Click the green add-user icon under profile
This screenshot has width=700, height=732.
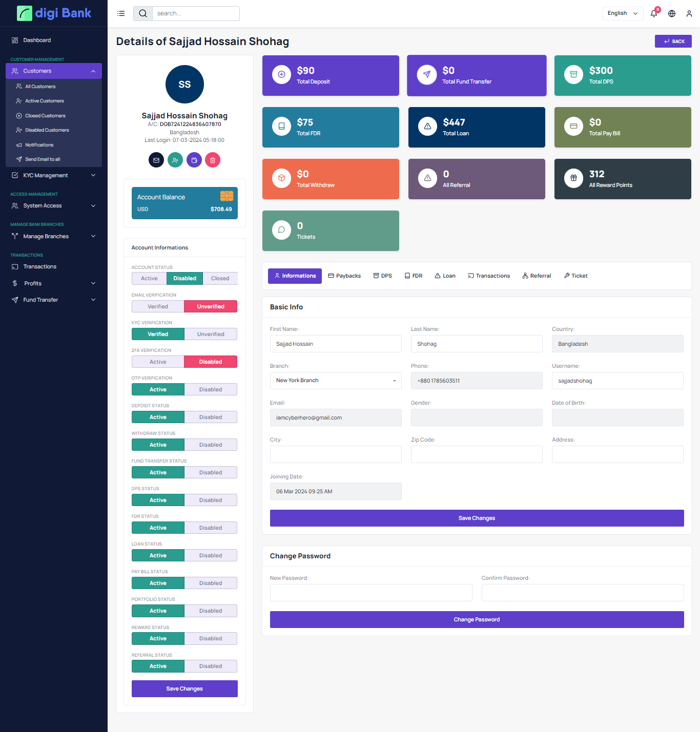tap(175, 160)
